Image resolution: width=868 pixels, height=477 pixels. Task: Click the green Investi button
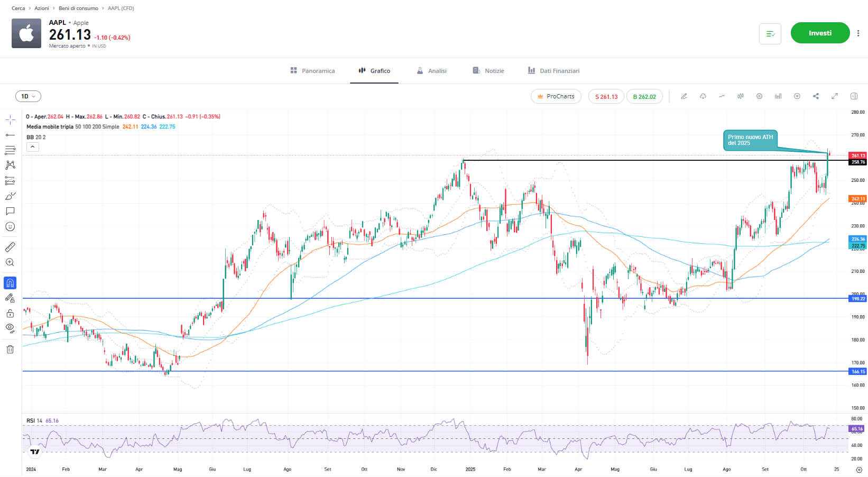coord(820,33)
